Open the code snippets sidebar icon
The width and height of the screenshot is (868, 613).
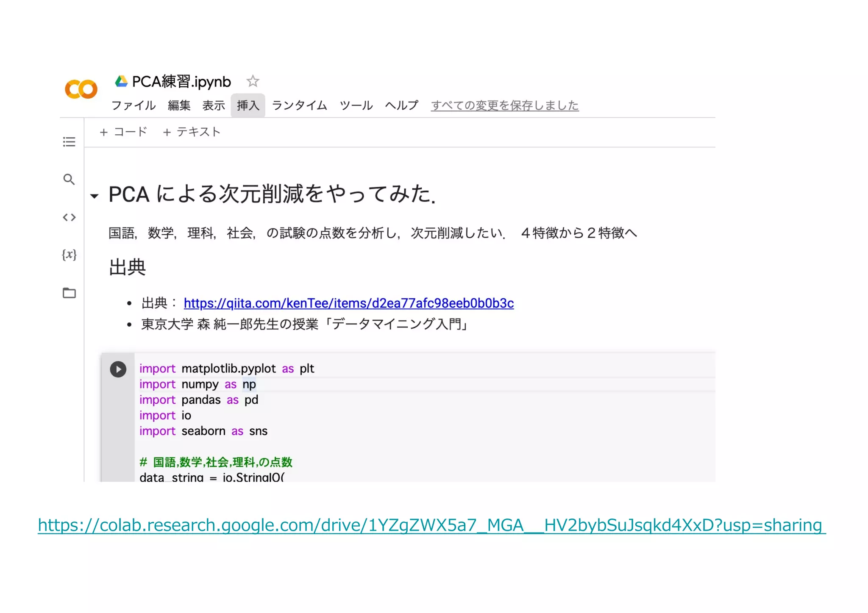coord(69,217)
